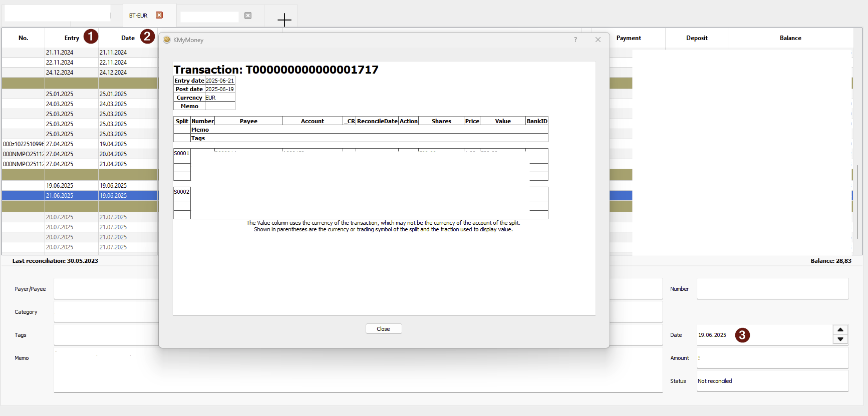This screenshot has width=868, height=416.
Task: Click the dialog help question mark icon
Action: coord(575,40)
